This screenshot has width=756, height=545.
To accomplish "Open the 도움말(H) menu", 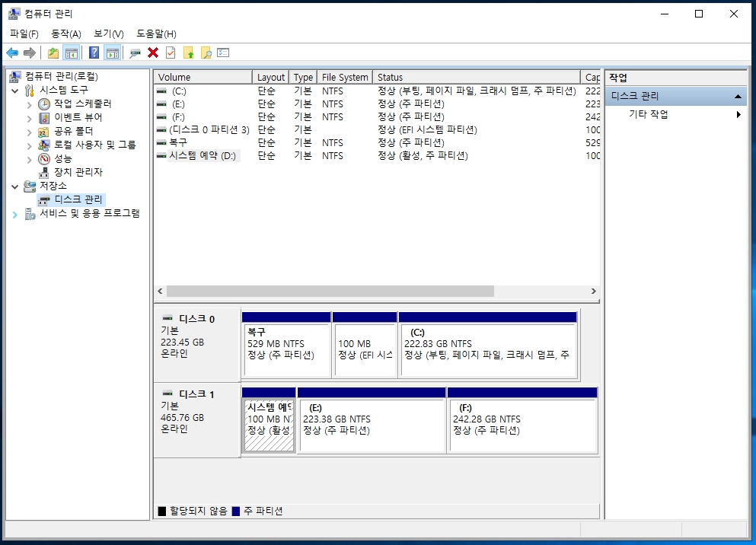I will click(x=156, y=33).
